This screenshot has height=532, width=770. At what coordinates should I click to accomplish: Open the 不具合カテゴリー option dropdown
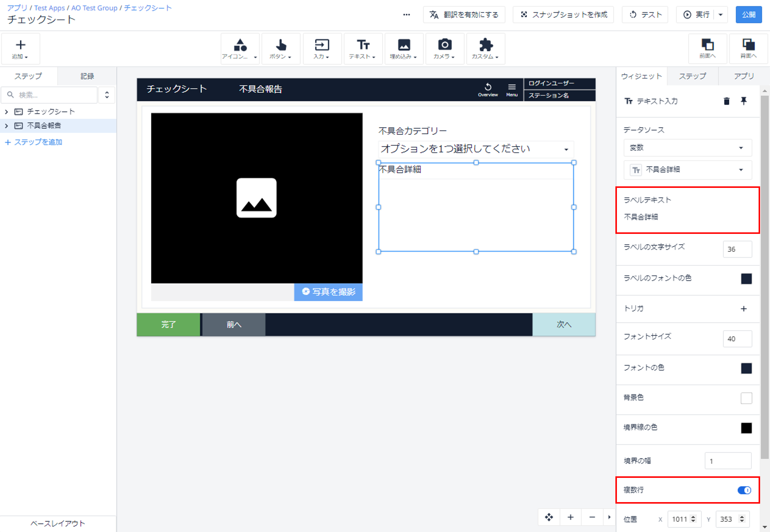[x=476, y=149]
